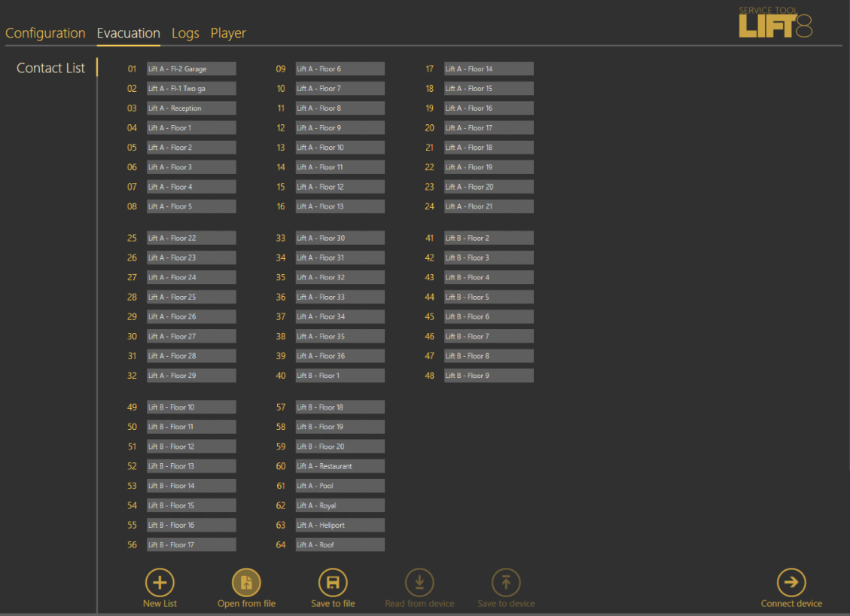Select contact 60 Lift A - Restaurant field
The height and width of the screenshot is (616, 850).
340,466
